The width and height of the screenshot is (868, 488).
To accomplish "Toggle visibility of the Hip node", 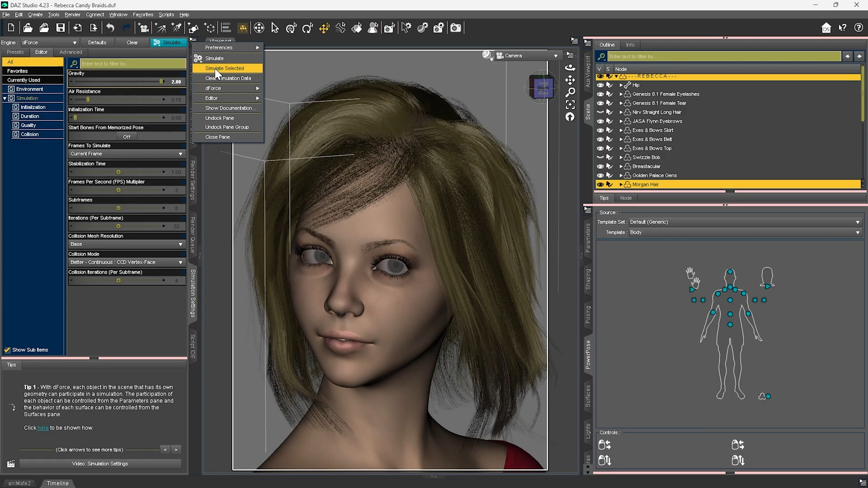I will 600,85.
